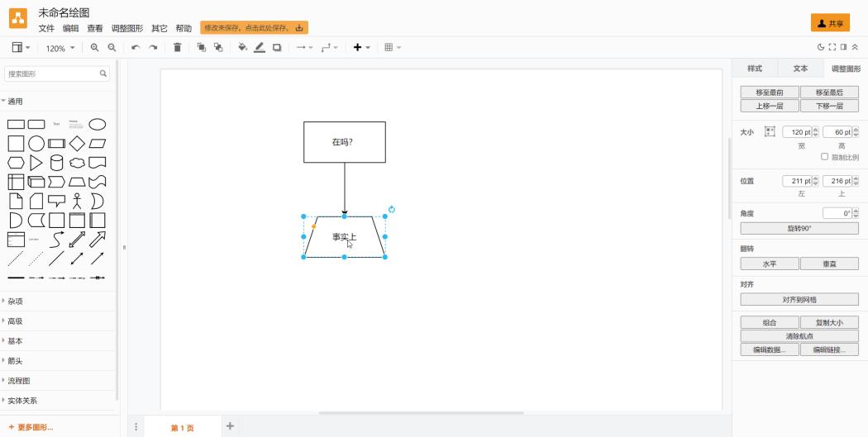The image size is (868, 437).
Task: Expand the 流程图 shapes section
Action: (x=58, y=381)
